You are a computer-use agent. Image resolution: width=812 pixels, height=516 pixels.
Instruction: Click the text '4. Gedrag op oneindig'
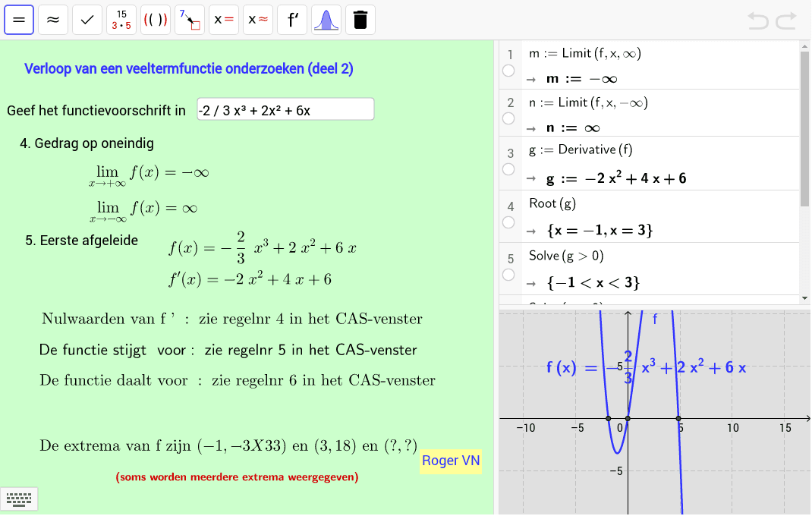(x=87, y=143)
